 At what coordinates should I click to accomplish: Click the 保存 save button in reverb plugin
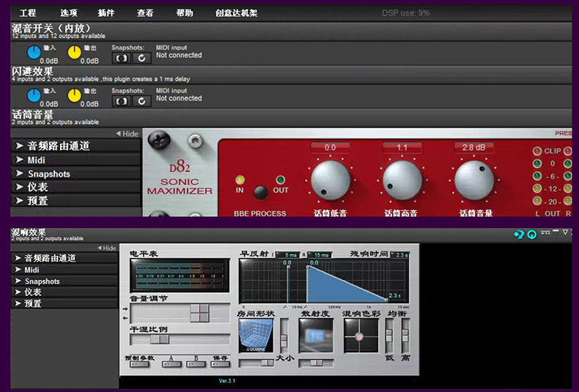coord(220,364)
